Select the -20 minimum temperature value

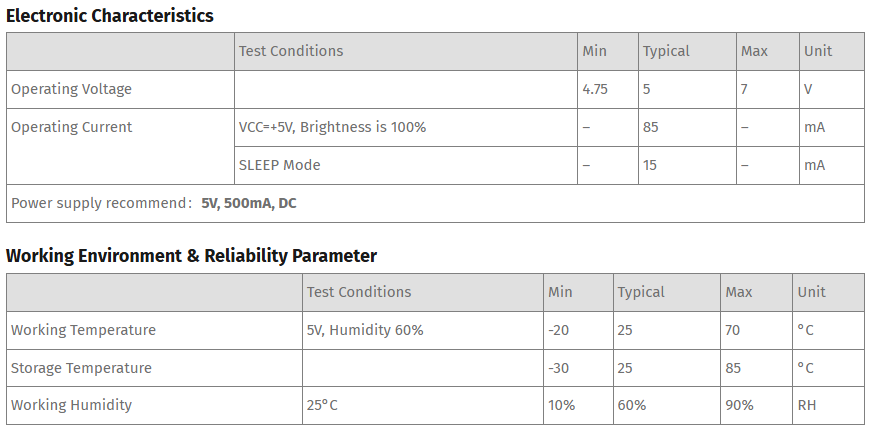tap(558, 330)
